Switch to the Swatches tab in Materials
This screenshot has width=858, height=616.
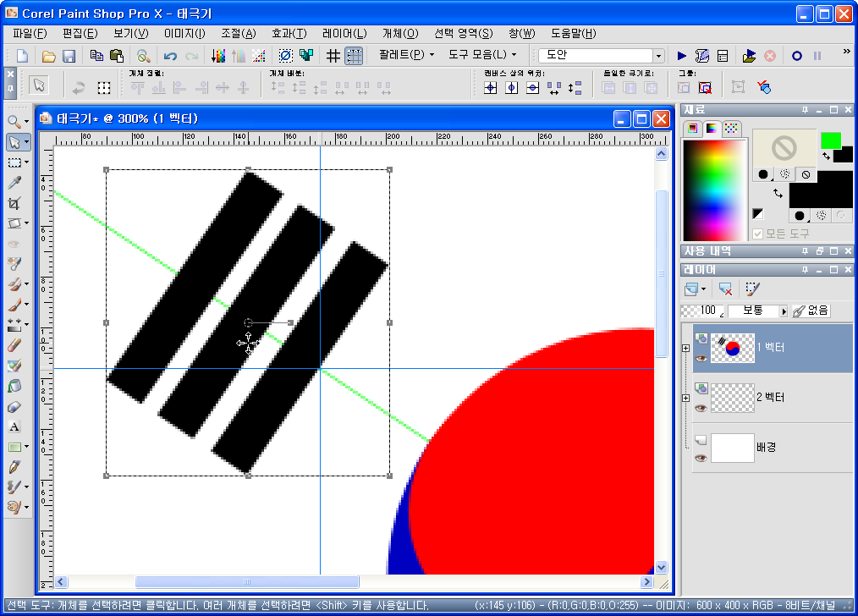click(x=732, y=128)
